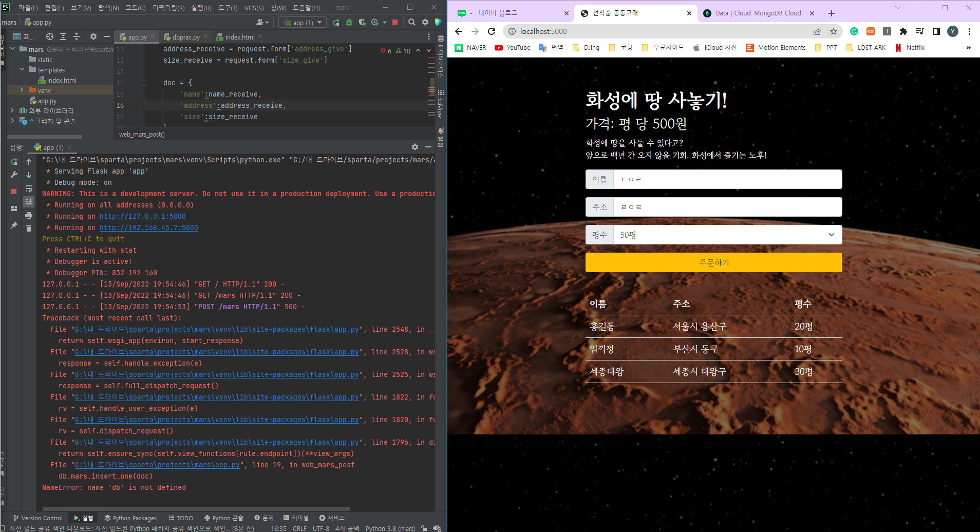980x532 pixels.
Task: Expand the venv folder
Action: (22, 90)
